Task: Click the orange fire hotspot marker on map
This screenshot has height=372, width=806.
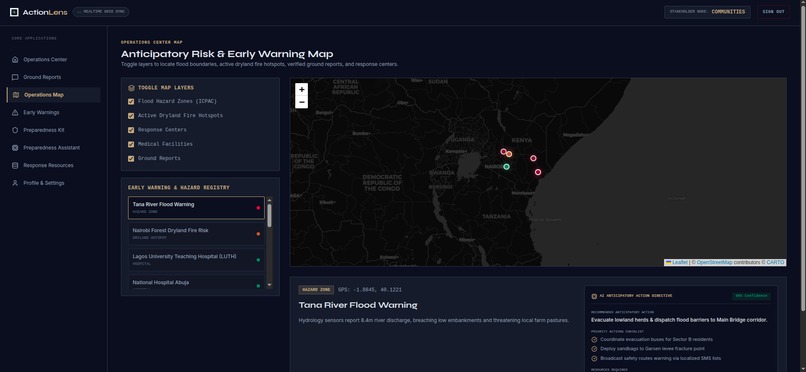Action: click(509, 154)
